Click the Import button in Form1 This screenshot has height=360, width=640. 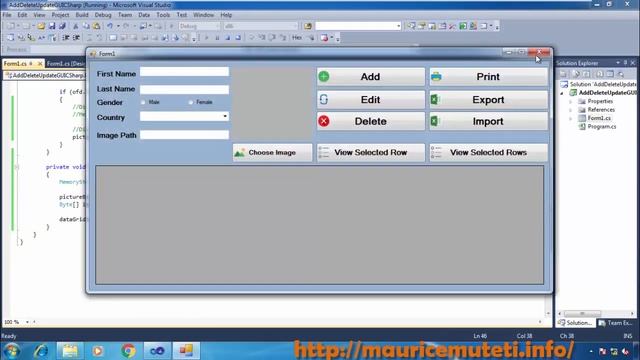click(x=488, y=121)
